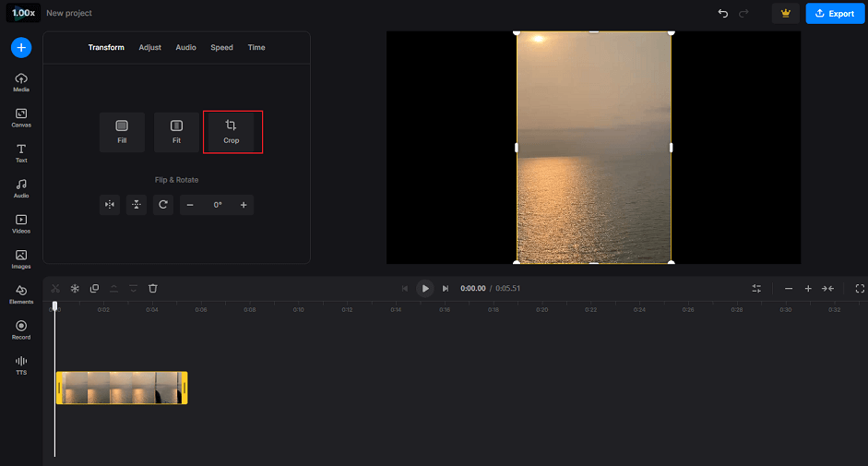Viewport: 868px width, 466px height.
Task: Click the blue Export button
Action: pos(834,14)
